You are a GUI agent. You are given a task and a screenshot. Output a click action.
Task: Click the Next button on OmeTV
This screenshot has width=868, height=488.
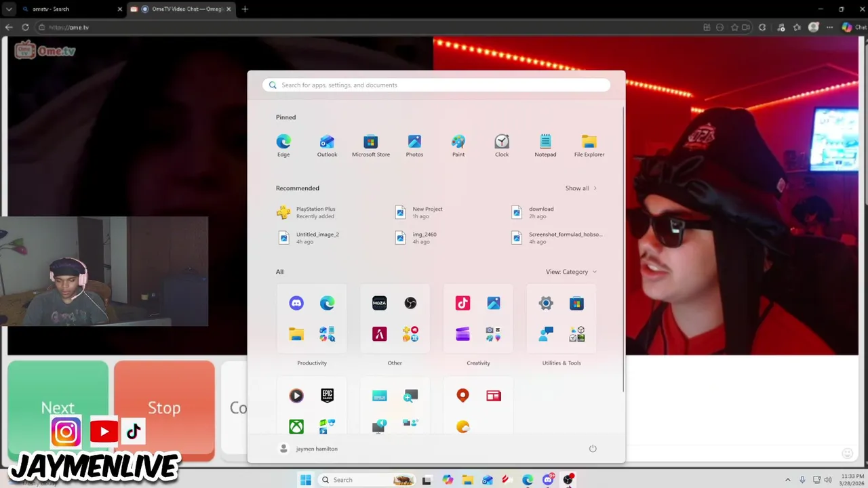click(x=58, y=408)
